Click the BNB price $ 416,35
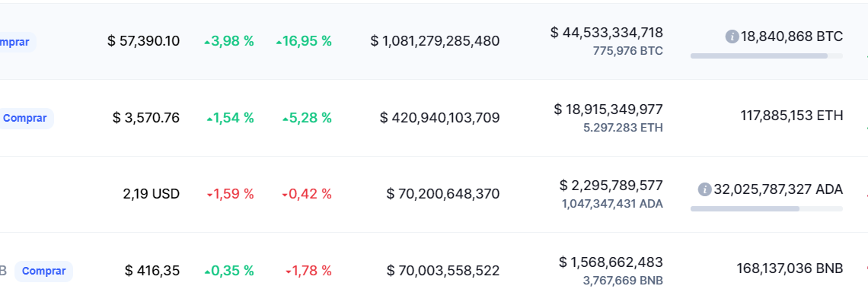This screenshot has width=868, height=305. pyautogui.click(x=152, y=271)
